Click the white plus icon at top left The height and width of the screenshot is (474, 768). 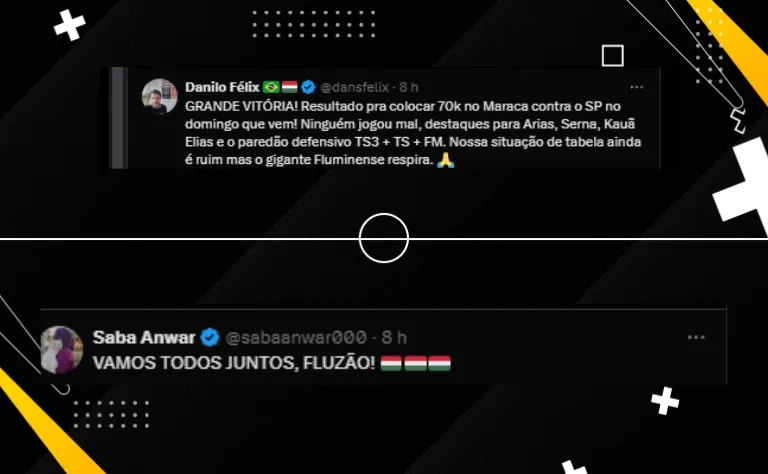[70, 25]
